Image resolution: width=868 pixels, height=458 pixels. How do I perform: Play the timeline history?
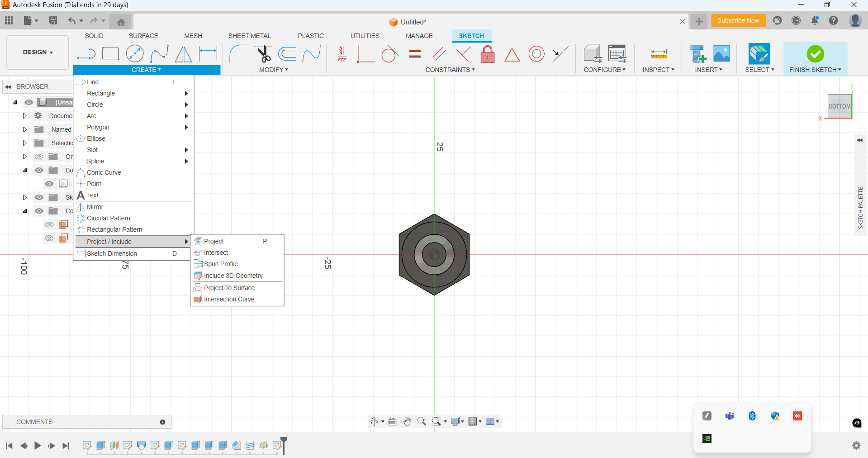click(38, 446)
